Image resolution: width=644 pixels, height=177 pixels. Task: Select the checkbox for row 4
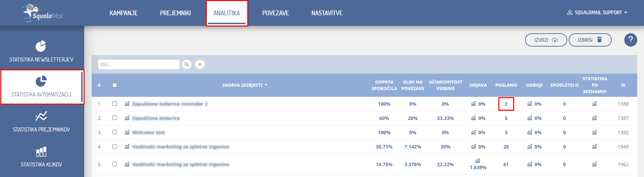115,147
